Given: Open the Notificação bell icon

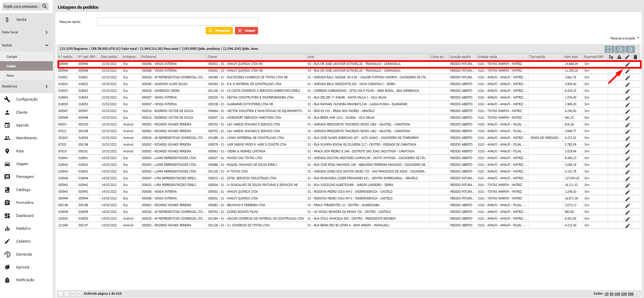Looking at the screenshot, I should (7, 280).
